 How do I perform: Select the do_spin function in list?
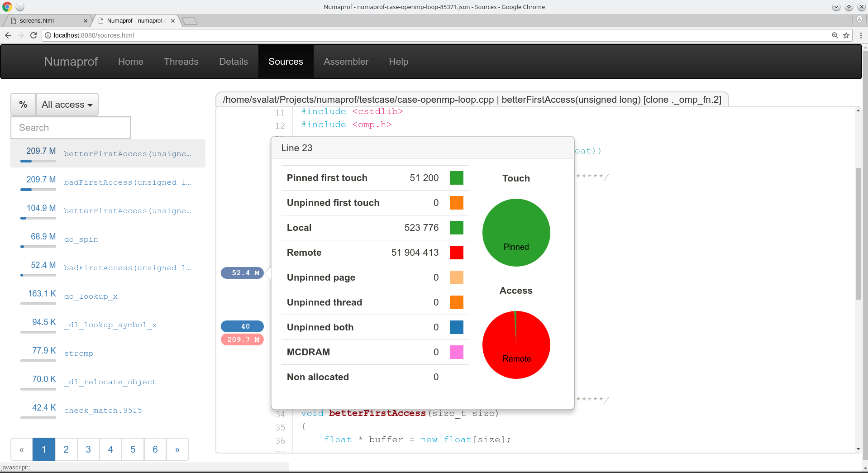click(x=81, y=239)
